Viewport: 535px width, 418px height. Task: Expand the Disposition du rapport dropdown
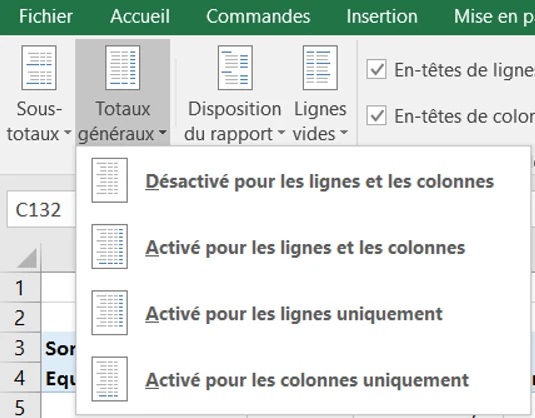coord(281,132)
